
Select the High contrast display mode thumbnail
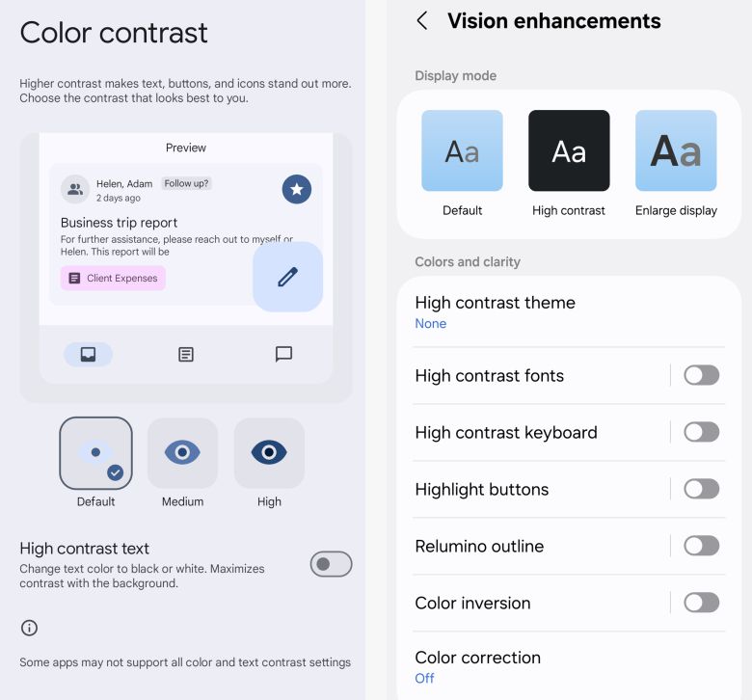coord(569,151)
